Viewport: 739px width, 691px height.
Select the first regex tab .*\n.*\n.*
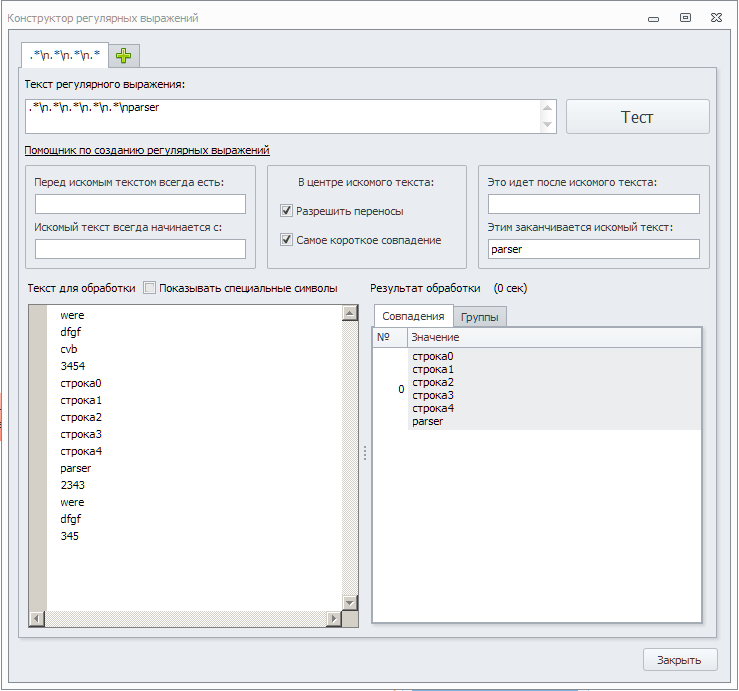coord(64,56)
